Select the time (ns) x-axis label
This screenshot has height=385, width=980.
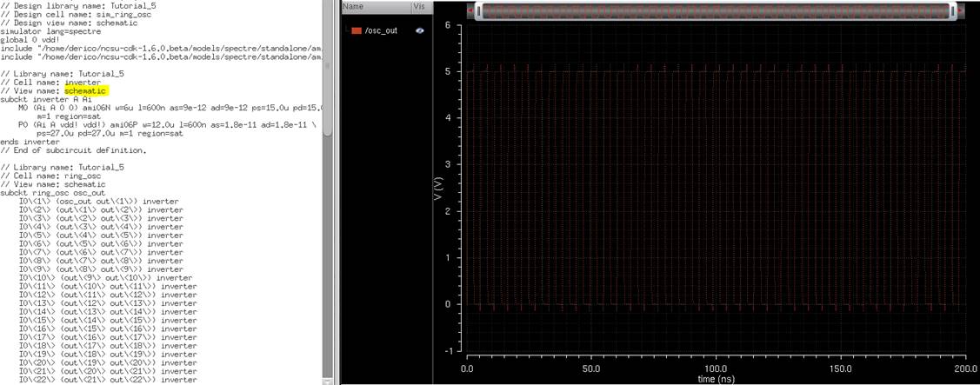[x=715, y=379]
